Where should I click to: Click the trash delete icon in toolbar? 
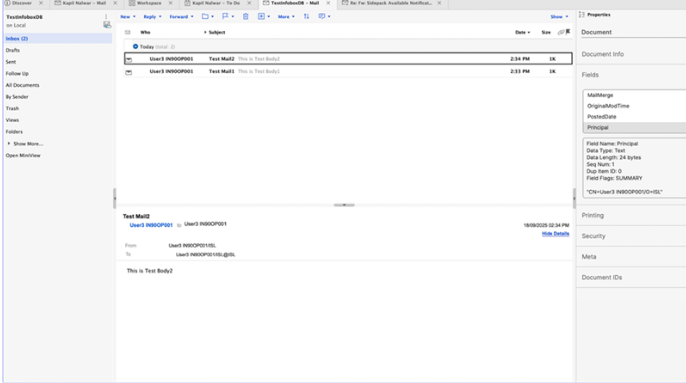[x=245, y=16]
